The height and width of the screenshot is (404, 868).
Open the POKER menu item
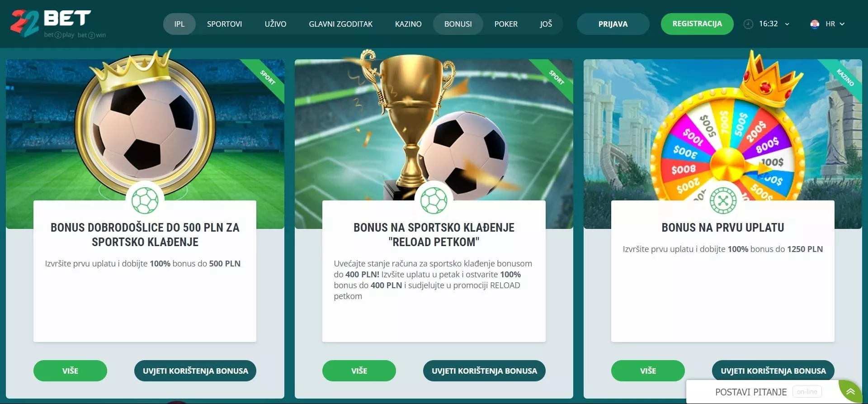[506, 24]
